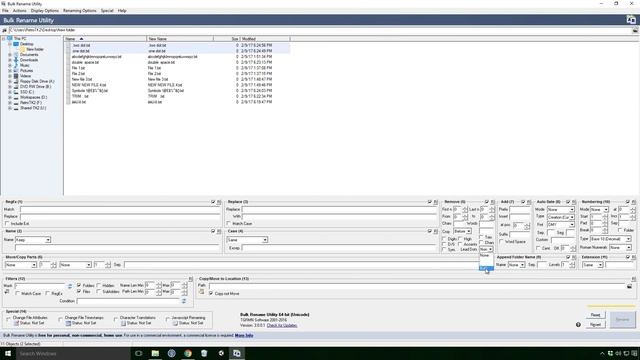Click the icon at the banner's right end
Viewport: 640px width, 360px height.
tap(631, 20)
